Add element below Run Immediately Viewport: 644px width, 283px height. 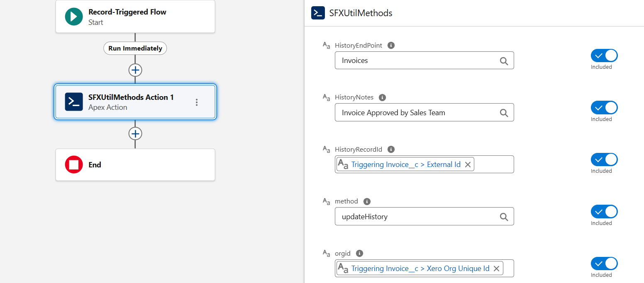coord(135,70)
